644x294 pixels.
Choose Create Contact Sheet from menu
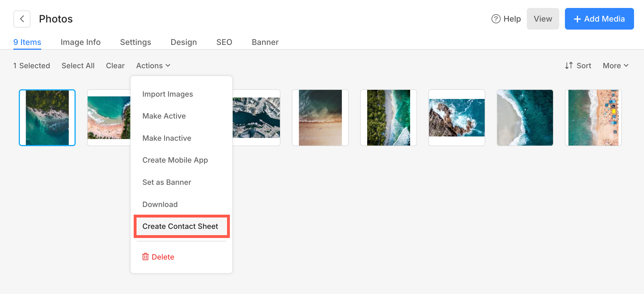click(x=180, y=226)
